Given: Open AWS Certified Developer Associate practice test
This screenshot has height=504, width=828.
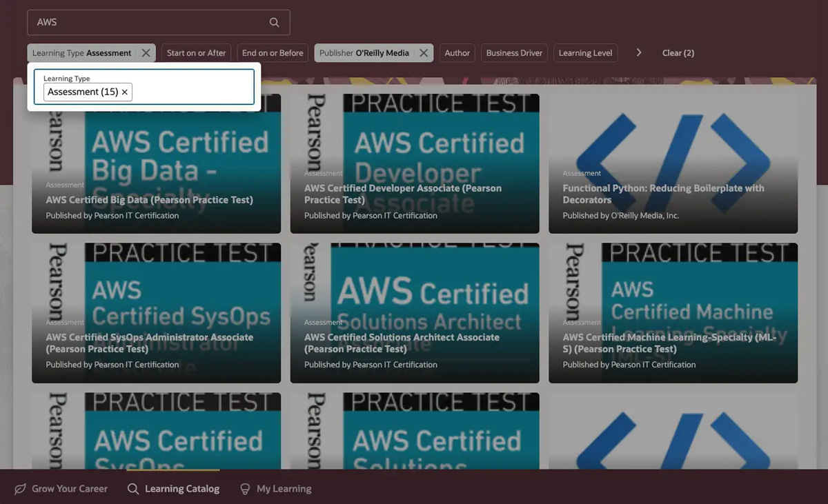Looking at the screenshot, I should click(403, 194).
